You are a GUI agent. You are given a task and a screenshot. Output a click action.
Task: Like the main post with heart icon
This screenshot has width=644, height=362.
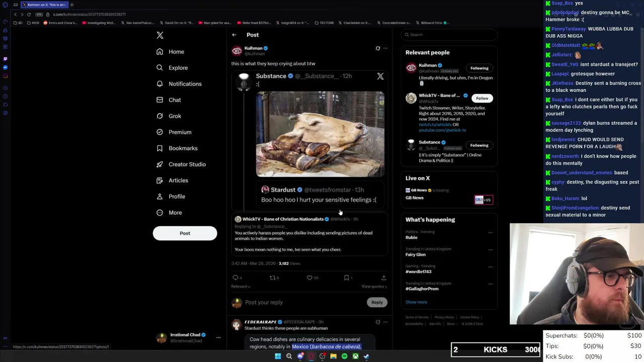click(x=309, y=278)
